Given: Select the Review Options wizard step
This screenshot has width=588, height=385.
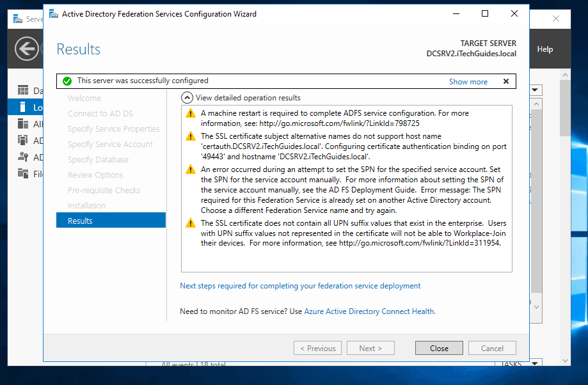Looking at the screenshot, I should point(95,175).
